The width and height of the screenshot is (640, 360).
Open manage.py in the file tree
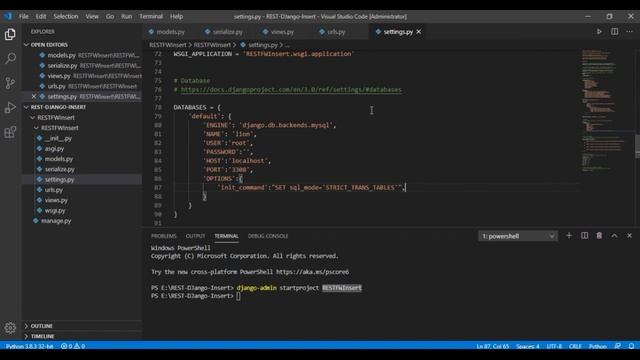click(56, 221)
